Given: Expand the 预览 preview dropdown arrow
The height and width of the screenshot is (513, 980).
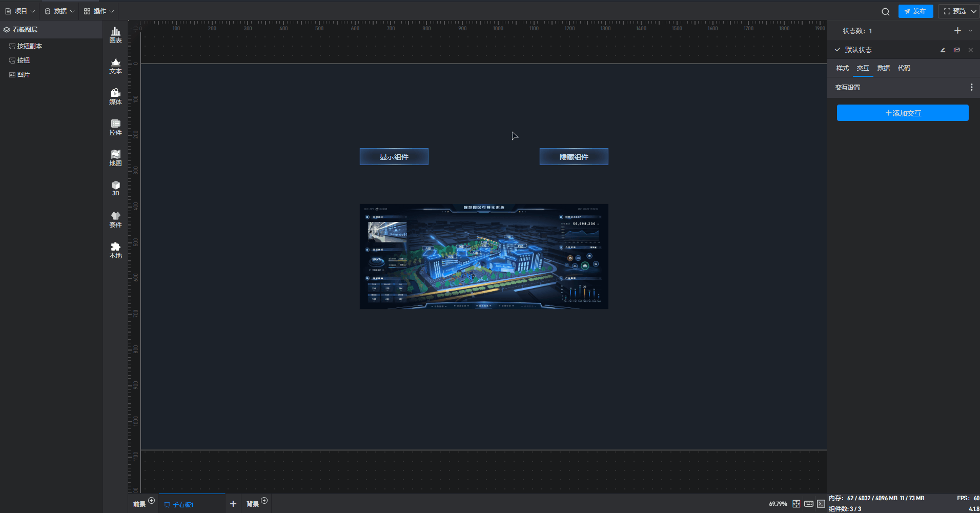Looking at the screenshot, I should (x=973, y=11).
